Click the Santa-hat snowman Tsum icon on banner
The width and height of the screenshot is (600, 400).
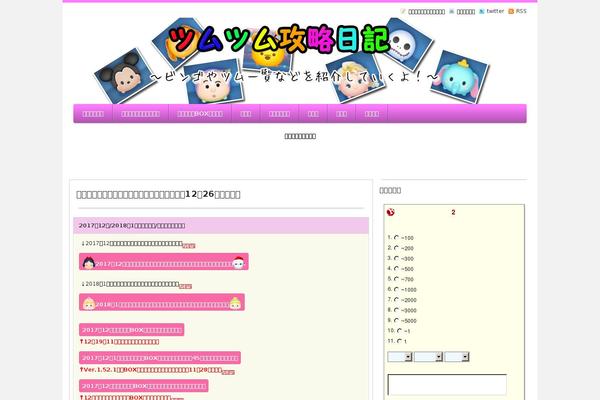click(x=238, y=263)
